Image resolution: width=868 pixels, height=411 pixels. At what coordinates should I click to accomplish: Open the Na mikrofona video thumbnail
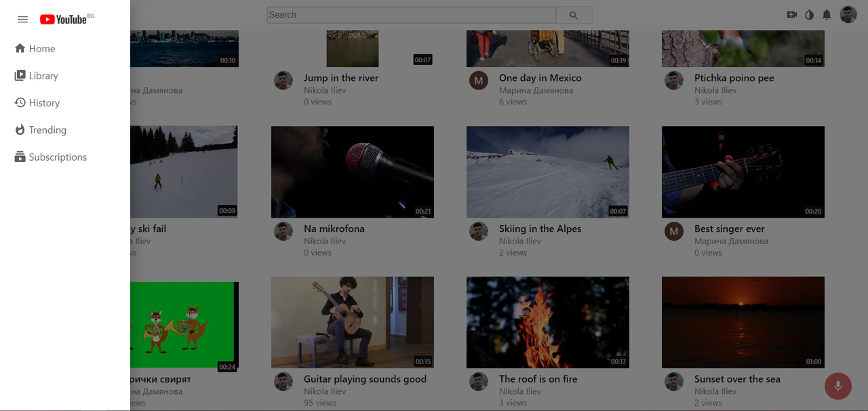353,172
